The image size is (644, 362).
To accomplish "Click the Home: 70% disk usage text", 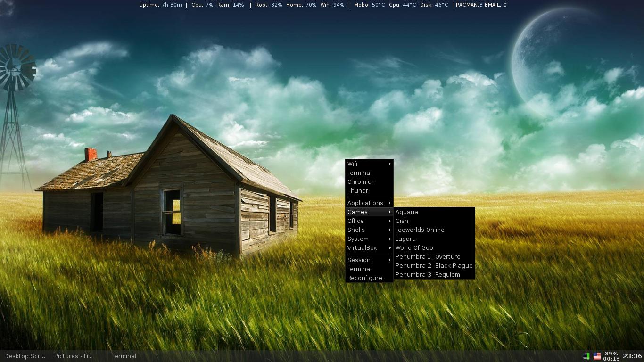I will click(301, 5).
